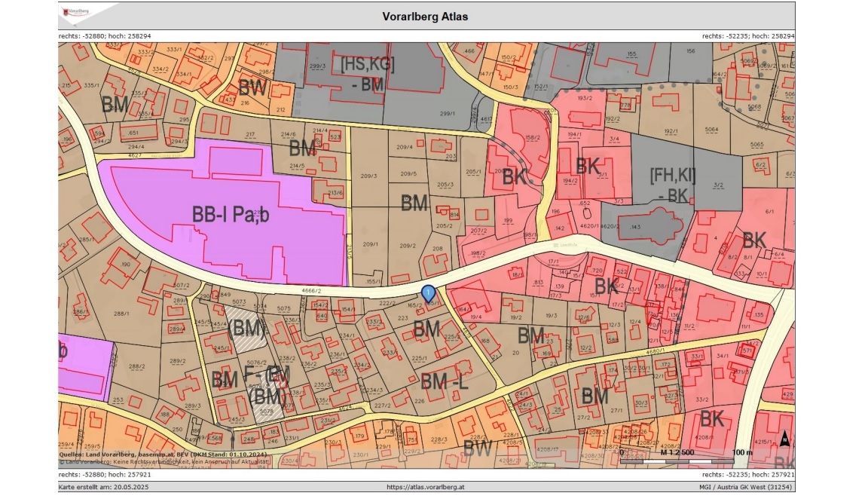The width and height of the screenshot is (868, 502).
Task: Click the Karte erstellt am date text
Action: (x=99, y=488)
